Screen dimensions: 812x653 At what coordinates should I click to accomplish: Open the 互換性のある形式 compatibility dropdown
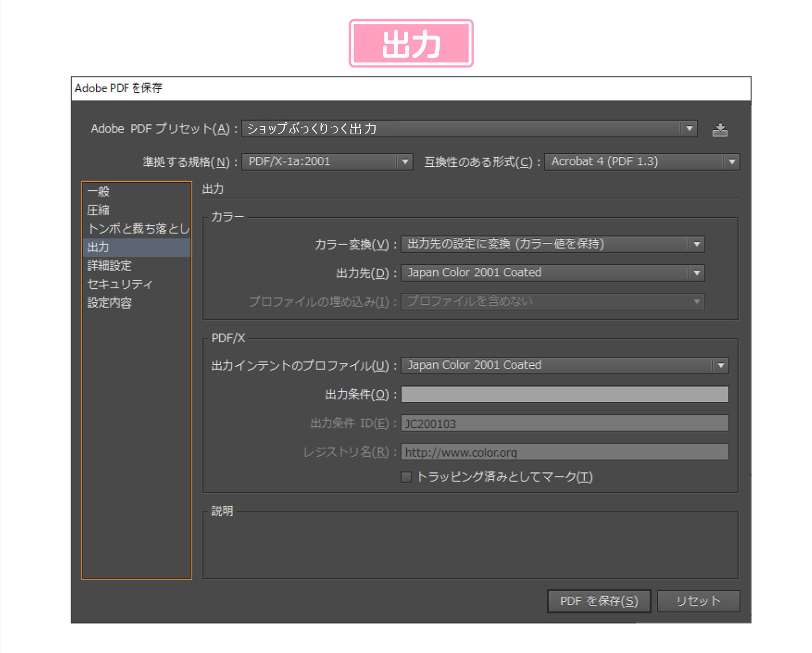642,162
